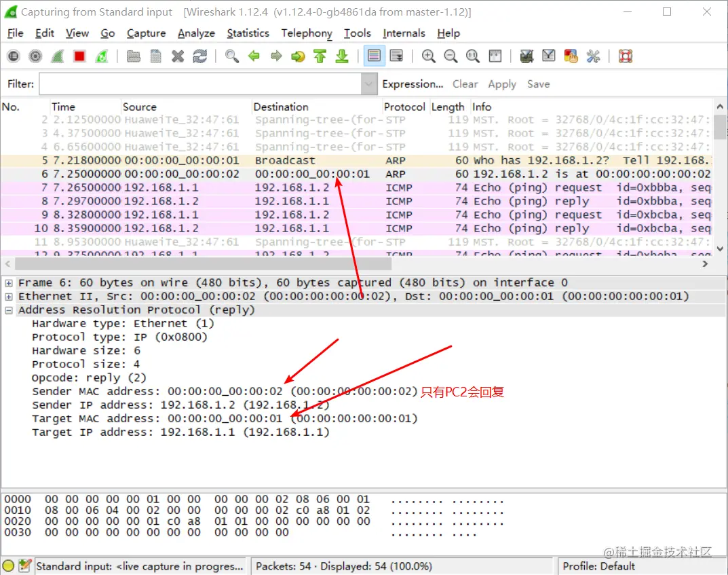Select packet 7 ICMP echo request row
This screenshot has width=728, height=575.
356,187
